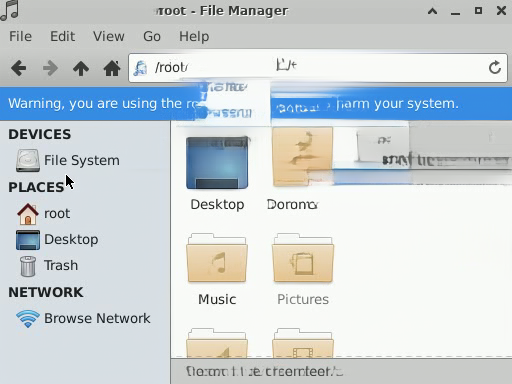
Task: Go to parent folder with up arrow
Action: click(81, 68)
